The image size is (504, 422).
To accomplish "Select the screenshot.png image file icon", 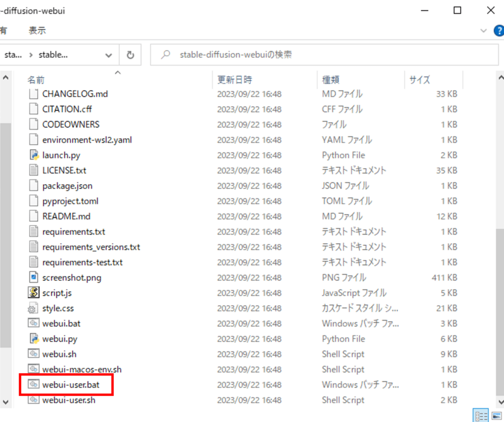I will (33, 278).
